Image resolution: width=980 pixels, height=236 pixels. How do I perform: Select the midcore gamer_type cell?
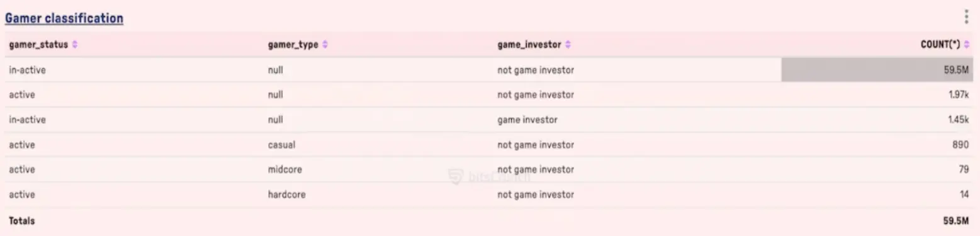click(285, 170)
